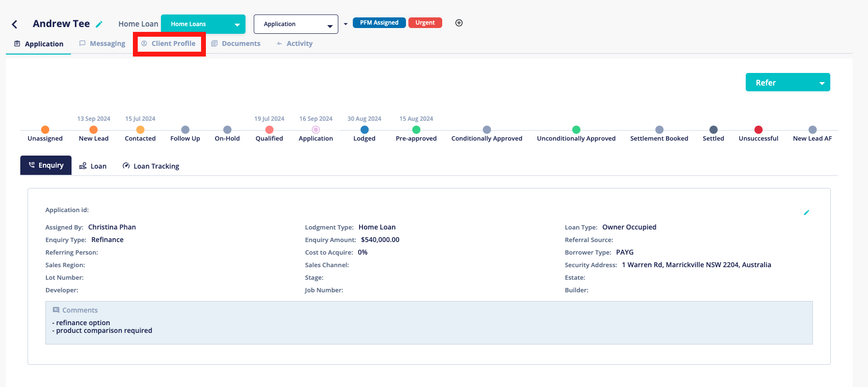Screen dimensions: 868x387
Task: Select the Application tab
Action: pyautogui.click(x=39, y=44)
